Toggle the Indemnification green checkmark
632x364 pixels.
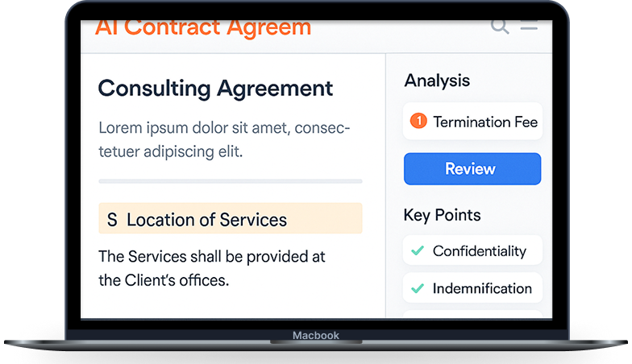(417, 288)
